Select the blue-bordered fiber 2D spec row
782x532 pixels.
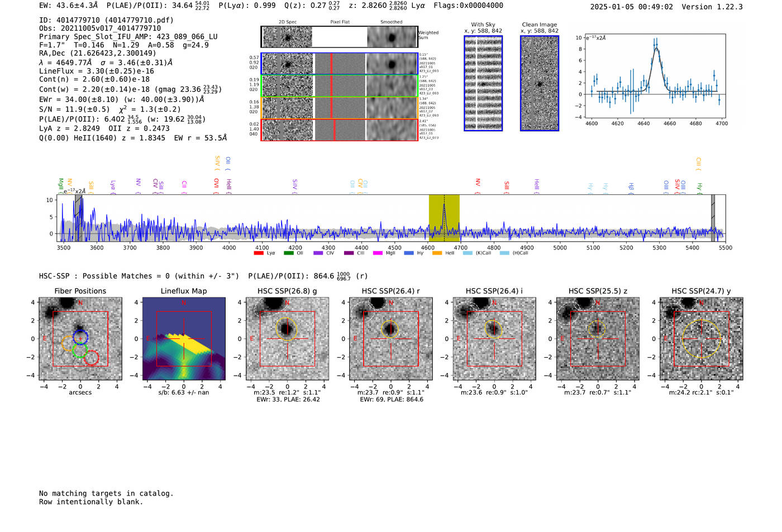click(x=339, y=64)
